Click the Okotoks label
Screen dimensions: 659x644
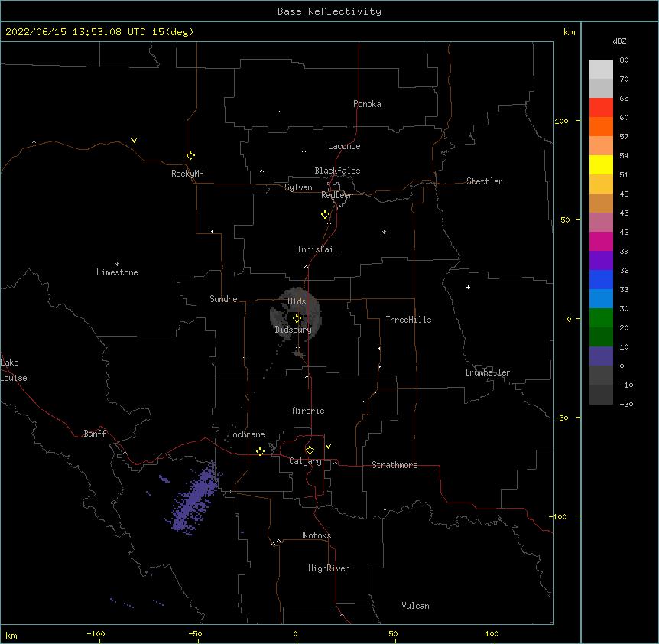[315, 535]
